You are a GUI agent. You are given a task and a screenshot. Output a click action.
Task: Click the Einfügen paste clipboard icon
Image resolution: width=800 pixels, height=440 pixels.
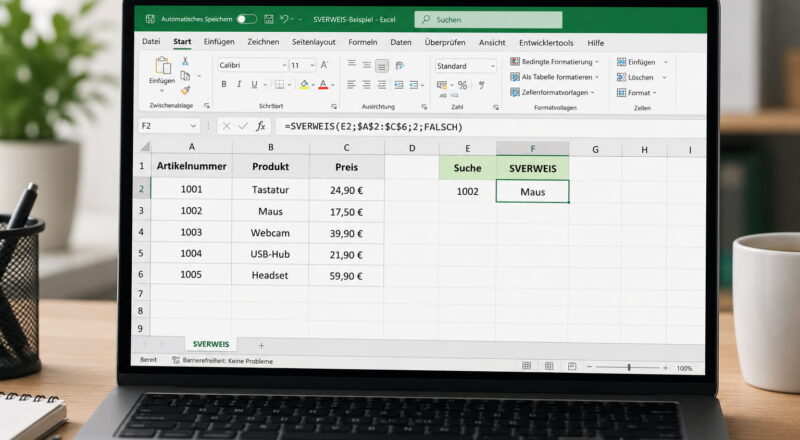(x=163, y=65)
